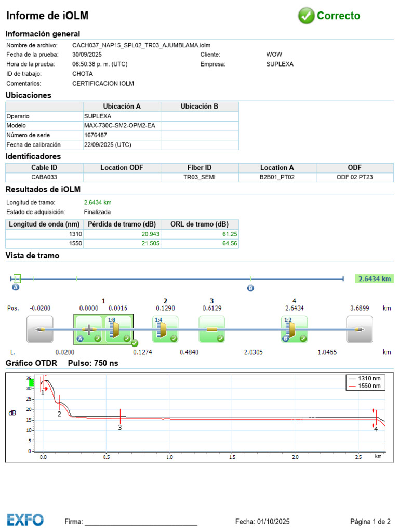Click the receive fiber icon at 3.6899
Viewport: 399px width, 532px height.
click(x=360, y=329)
